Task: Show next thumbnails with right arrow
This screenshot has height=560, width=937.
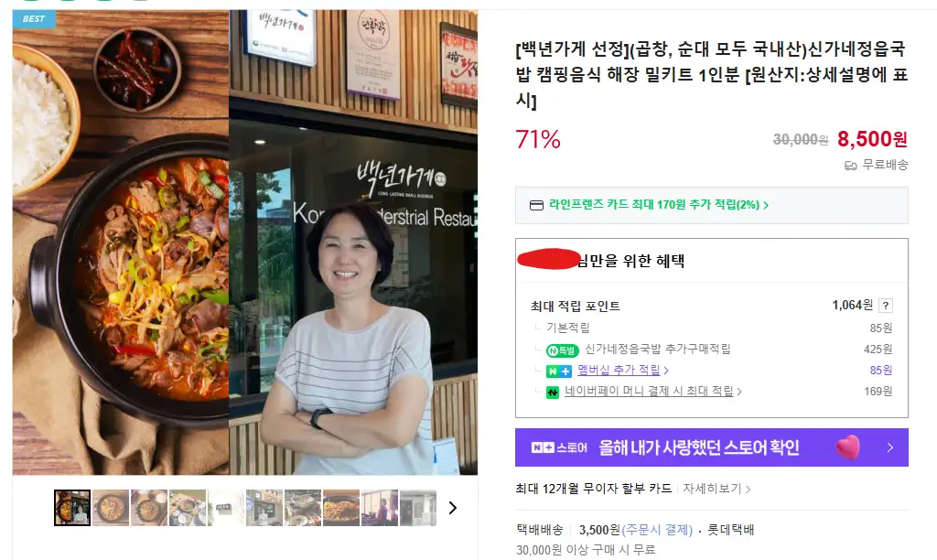Action: pos(452,508)
